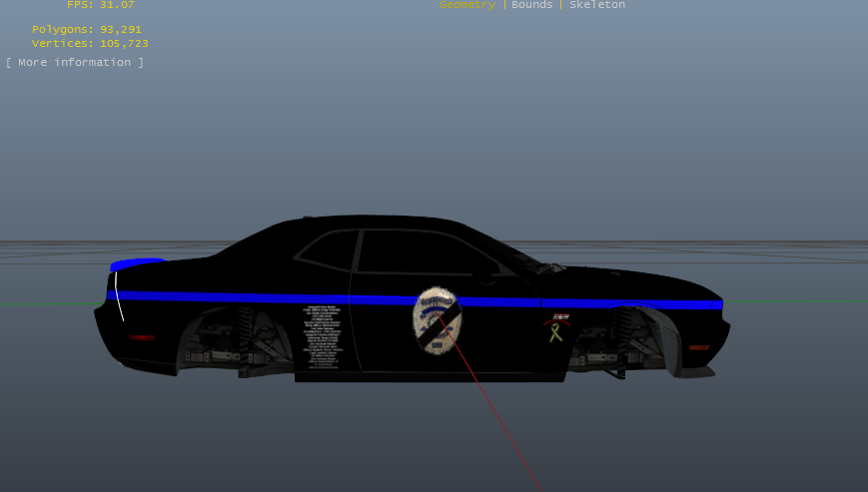This screenshot has width=868, height=492.
Task: Select the Skeleton view tab
Action: click(x=597, y=5)
